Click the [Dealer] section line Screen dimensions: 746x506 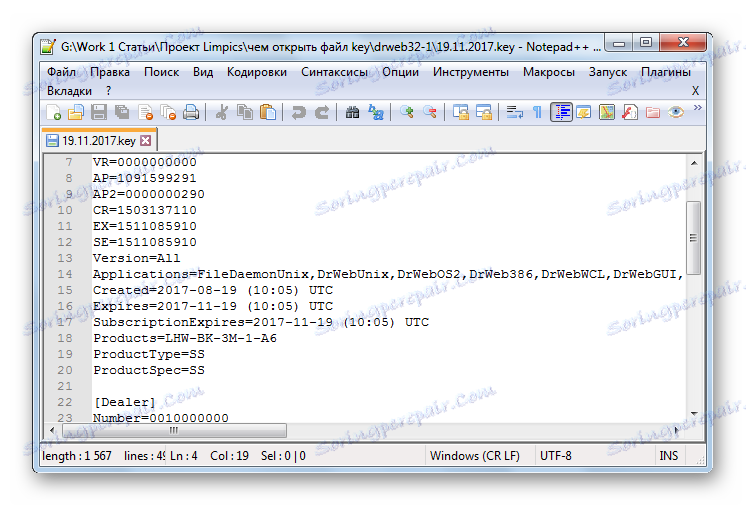125,402
